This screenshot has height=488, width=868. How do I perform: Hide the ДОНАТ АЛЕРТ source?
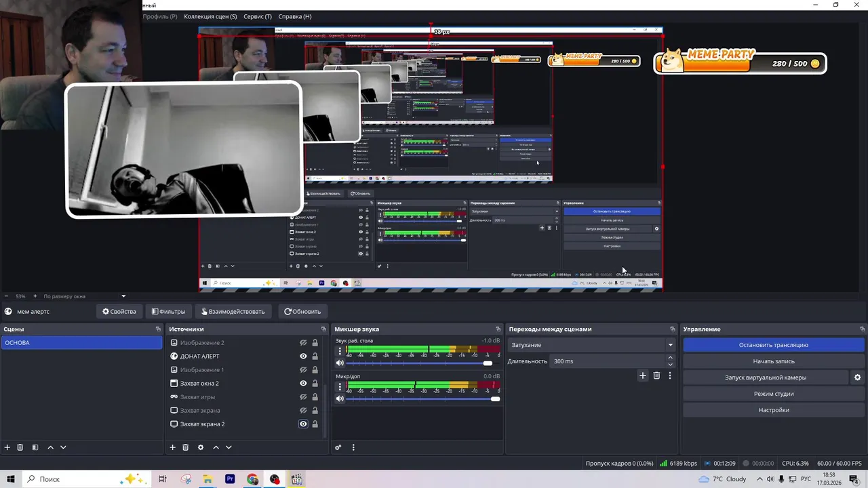[x=303, y=357]
